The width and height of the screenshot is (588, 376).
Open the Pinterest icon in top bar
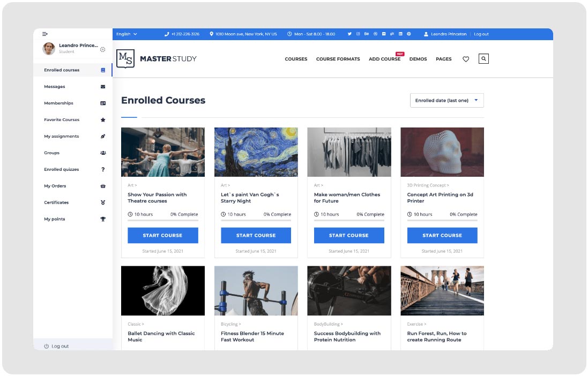tap(409, 34)
